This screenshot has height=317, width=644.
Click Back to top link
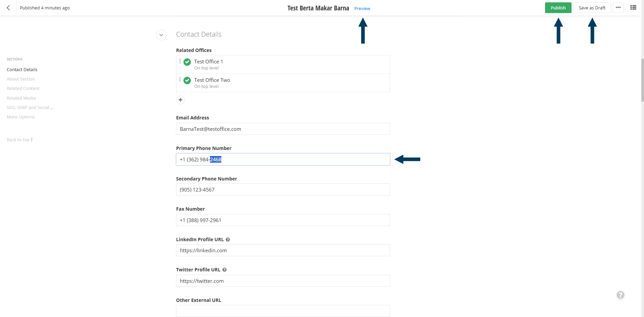20,140
